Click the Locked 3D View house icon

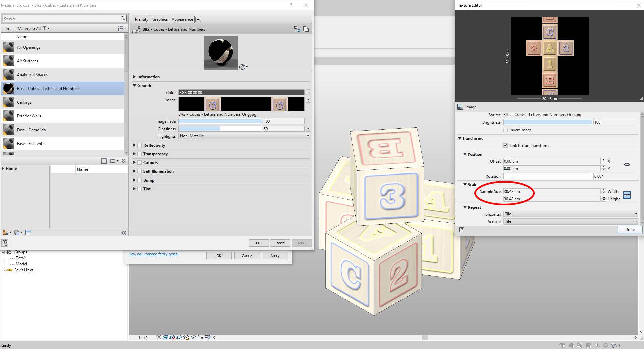coord(186,338)
